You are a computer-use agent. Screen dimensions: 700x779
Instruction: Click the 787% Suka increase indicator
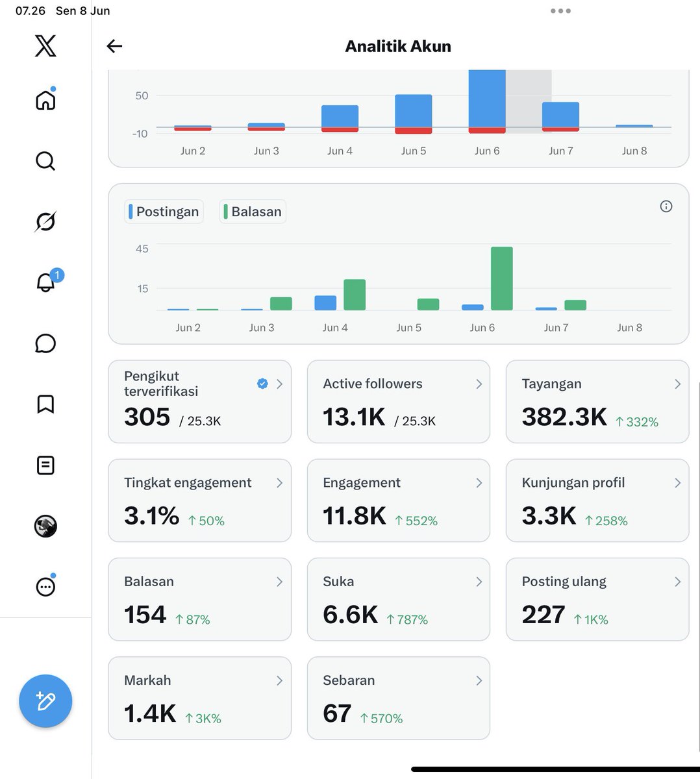pos(407,620)
